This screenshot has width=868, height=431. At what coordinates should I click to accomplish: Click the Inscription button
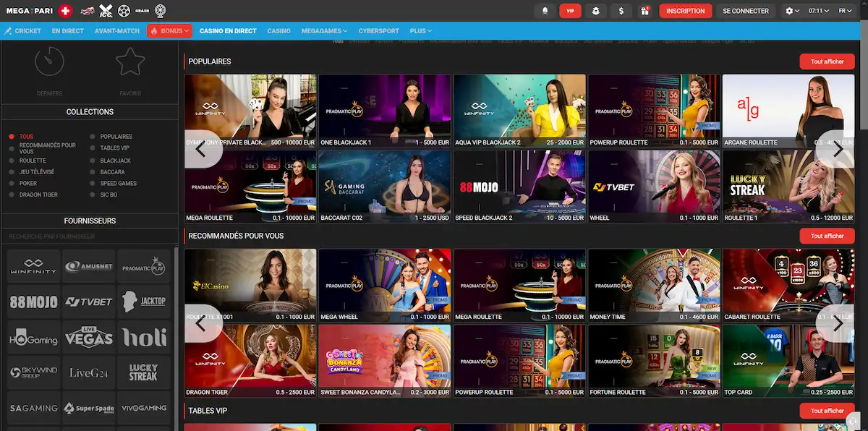(685, 11)
